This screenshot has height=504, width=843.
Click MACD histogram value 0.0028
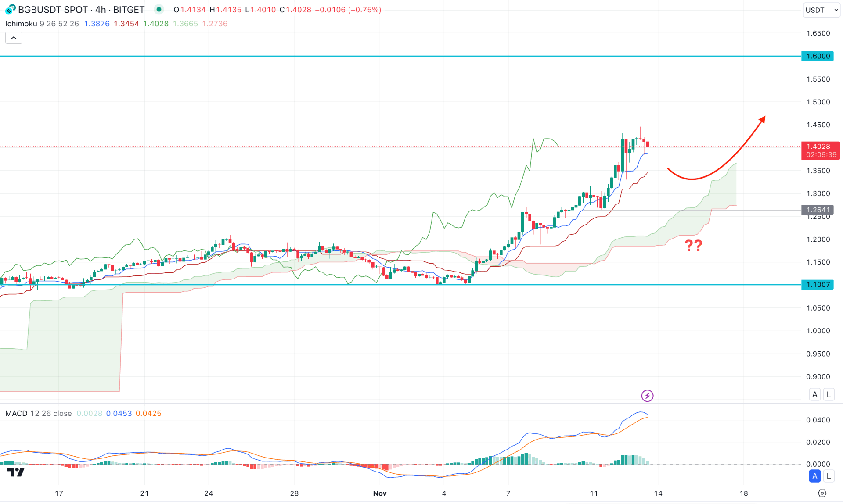point(89,413)
